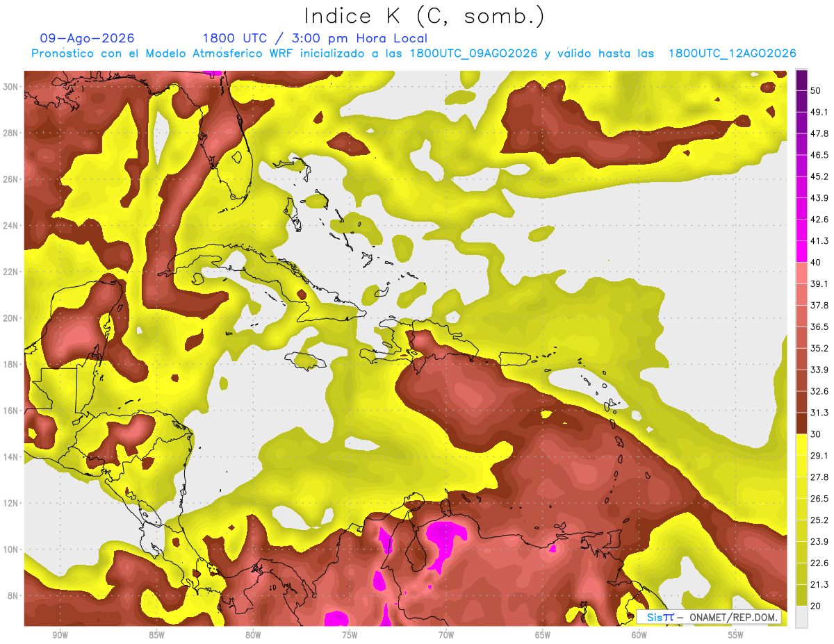Click the 24N latitude axis label
834x644 pixels.
[12, 226]
